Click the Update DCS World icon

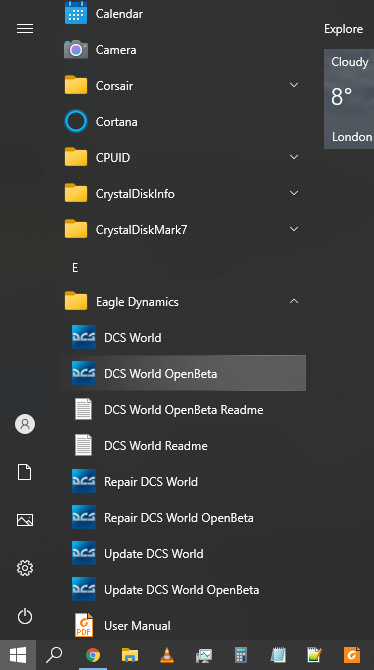coord(84,553)
